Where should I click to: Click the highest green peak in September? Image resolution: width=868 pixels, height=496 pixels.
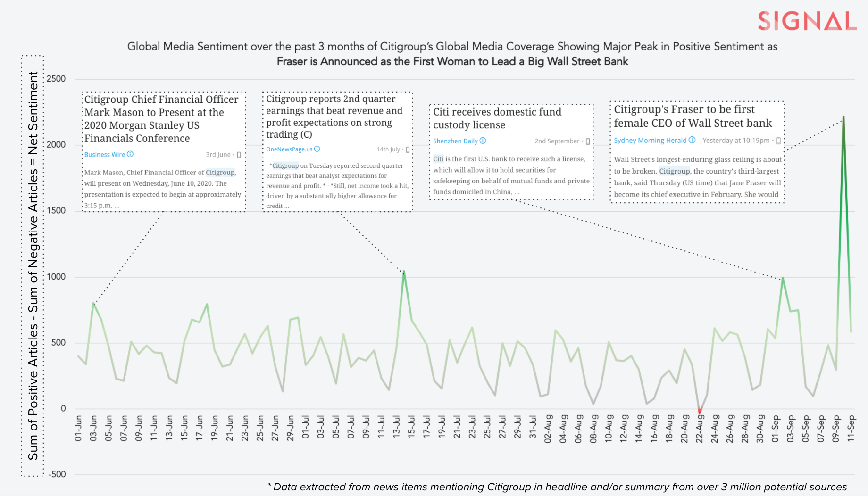843,117
